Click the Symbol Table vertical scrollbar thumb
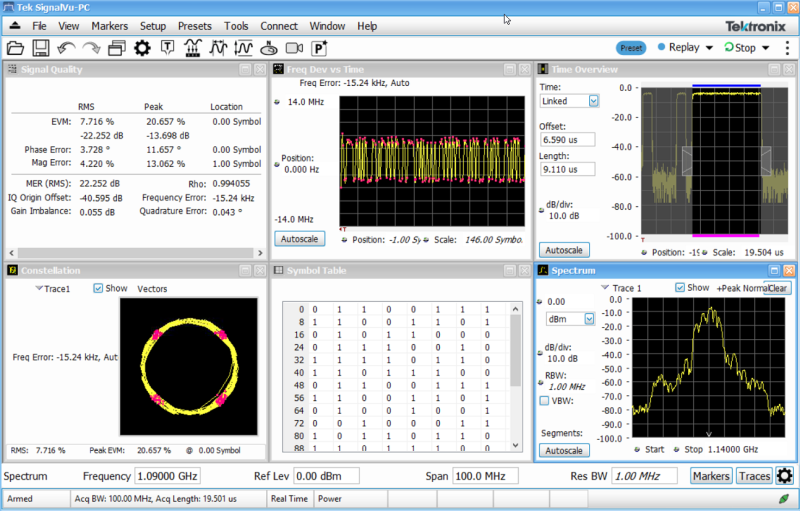 (x=515, y=351)
